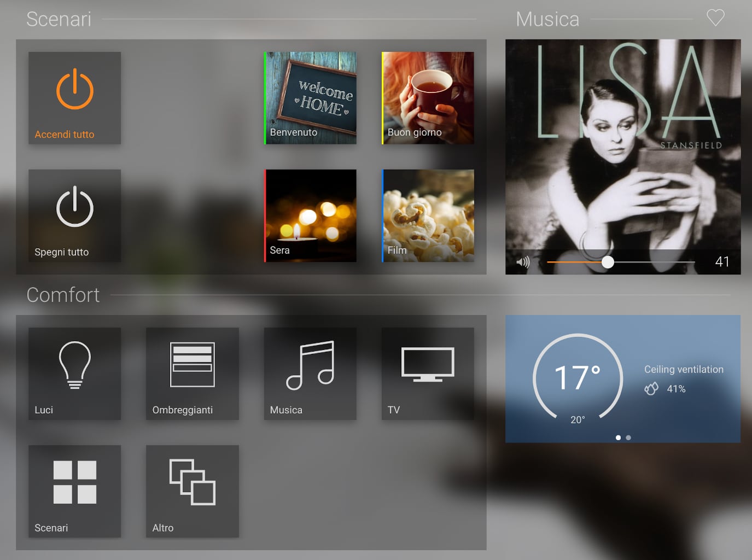
Task: Toggle the heart favorite icon
Action: coord(715,17)
